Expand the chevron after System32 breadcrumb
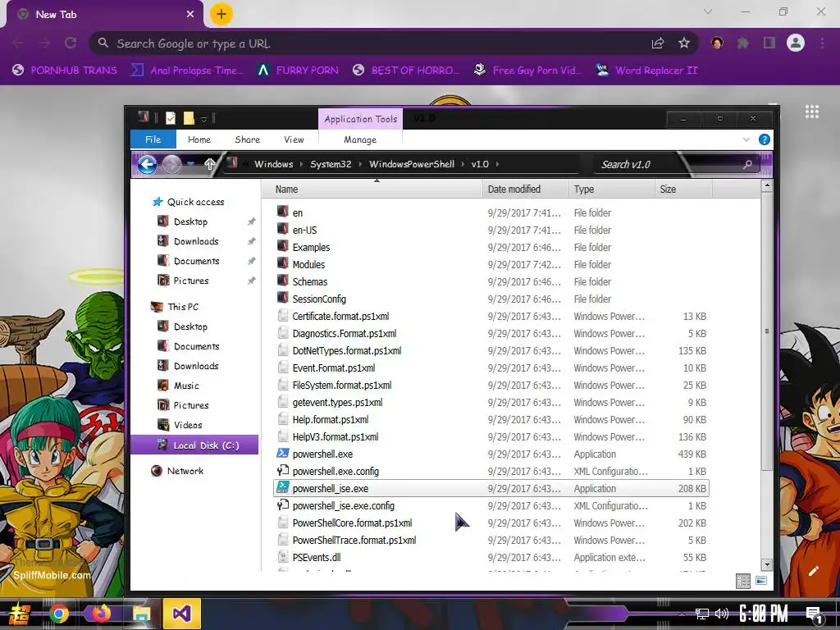Image resolution: width=840 pixels, height=630 pixels. pos(359,164)
